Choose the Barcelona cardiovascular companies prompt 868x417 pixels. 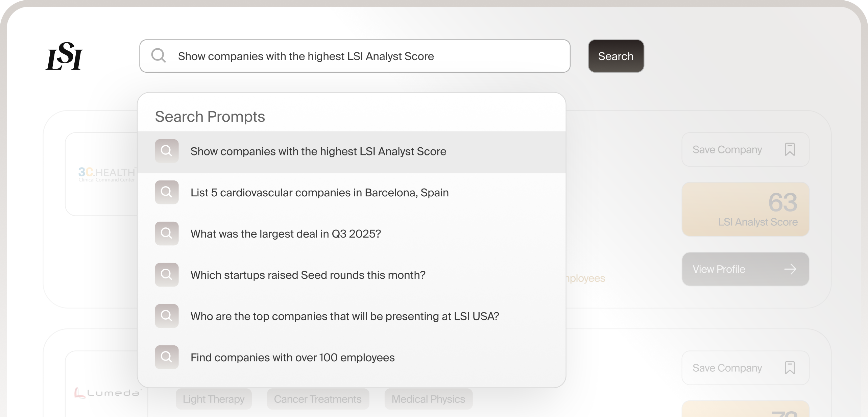[x=319, y=193]
